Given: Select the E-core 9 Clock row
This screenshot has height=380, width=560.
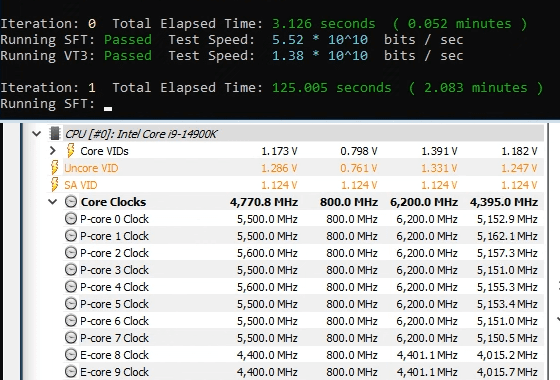Looking at the screenshot, I should click(304, 372).
